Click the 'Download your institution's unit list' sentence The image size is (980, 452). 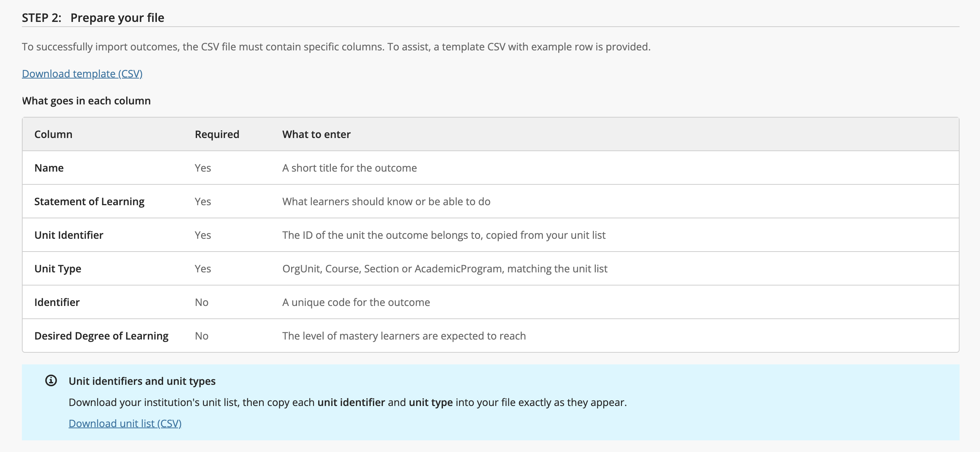[347, 402]
